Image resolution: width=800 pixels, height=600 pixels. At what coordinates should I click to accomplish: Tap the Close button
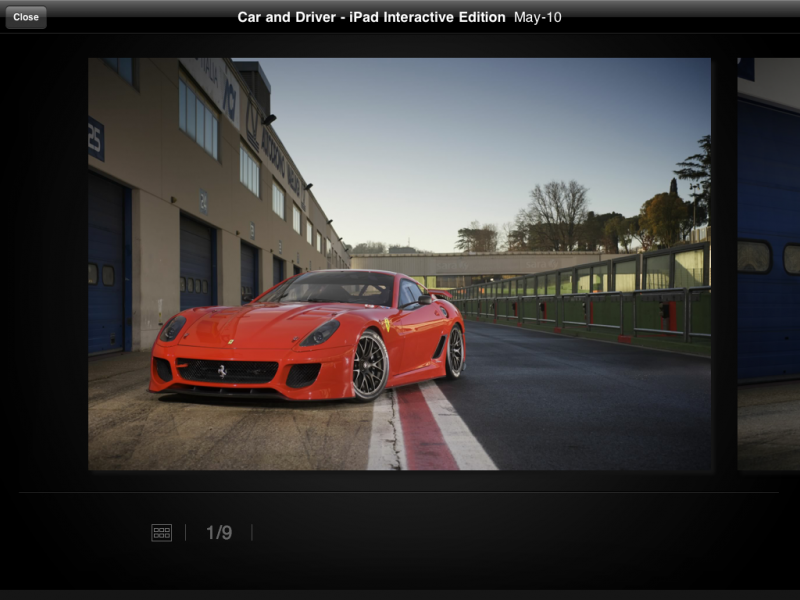[x=26, y=17]
